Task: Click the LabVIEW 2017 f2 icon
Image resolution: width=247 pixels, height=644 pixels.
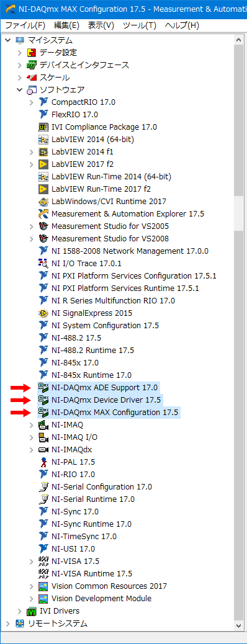Action: [43, 164]
